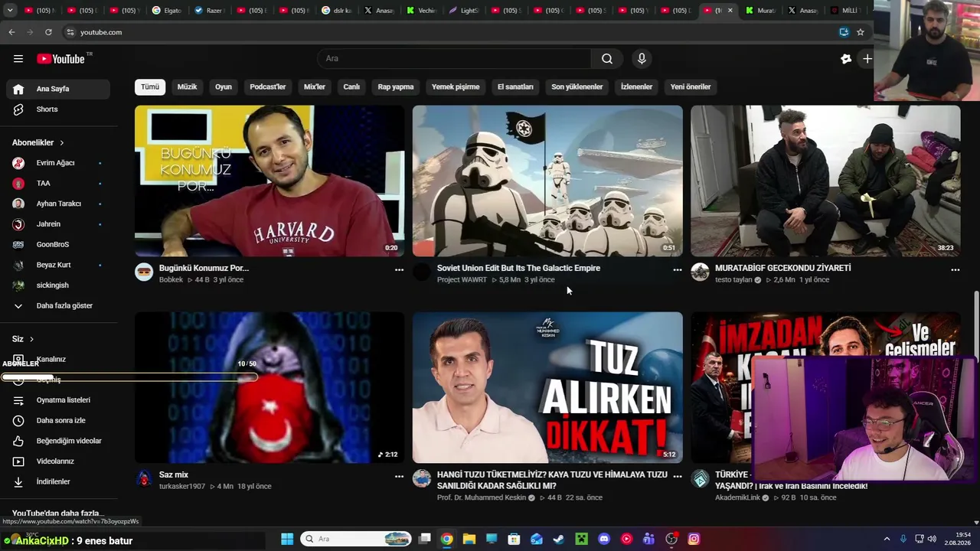Open options menu for Bugünkü Konumuz Por video
Screen dimensions: 980x551
[x=399, y=270]
